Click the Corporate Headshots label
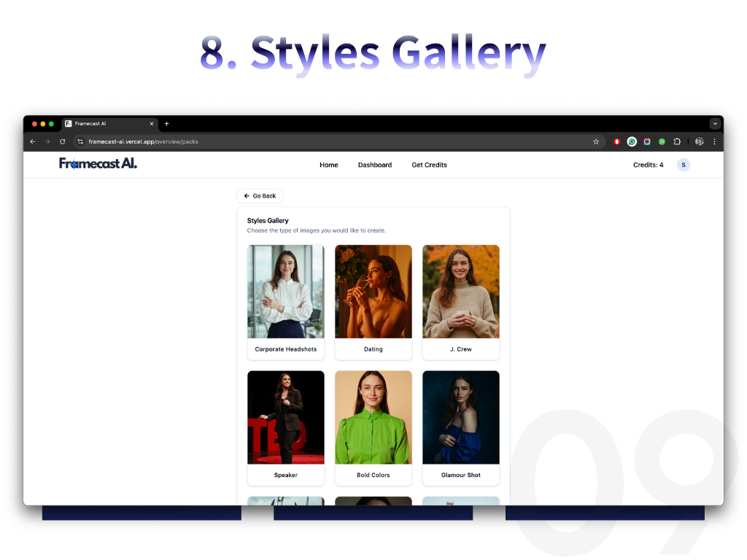 pyautogui.click(x=286, y=349)
